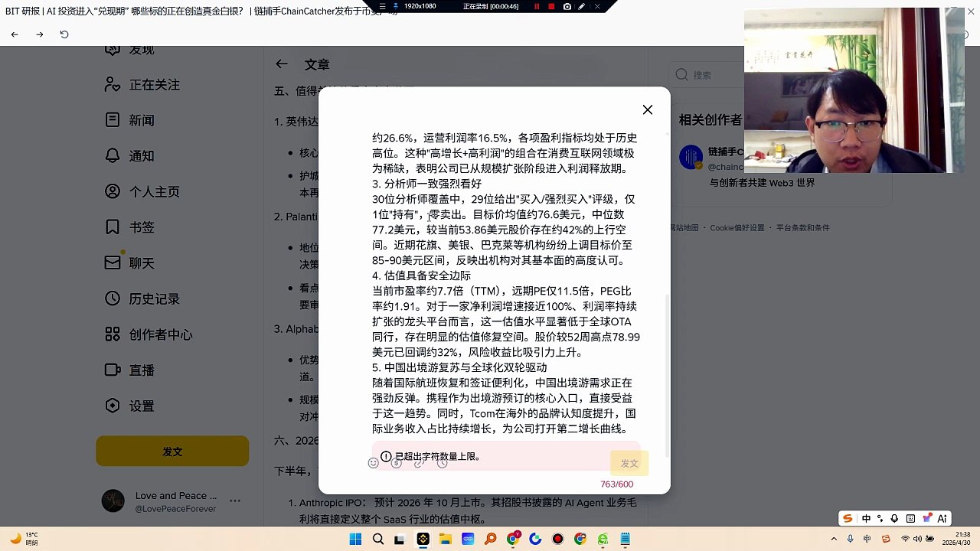Click the AI button on IME toolbar
980x551 pixels.
pos(942,518)
